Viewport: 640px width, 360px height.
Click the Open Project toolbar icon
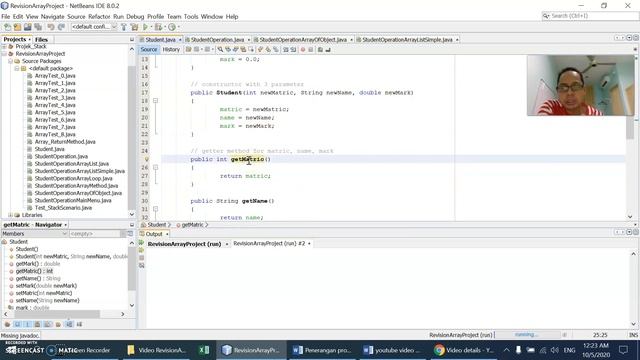coord(27,27)
